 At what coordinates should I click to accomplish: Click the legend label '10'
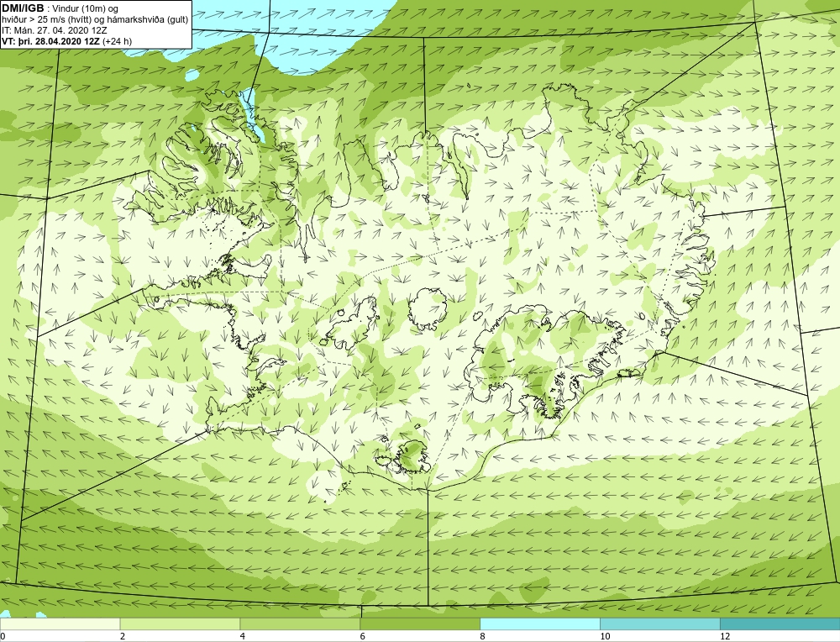coord(605,636)
